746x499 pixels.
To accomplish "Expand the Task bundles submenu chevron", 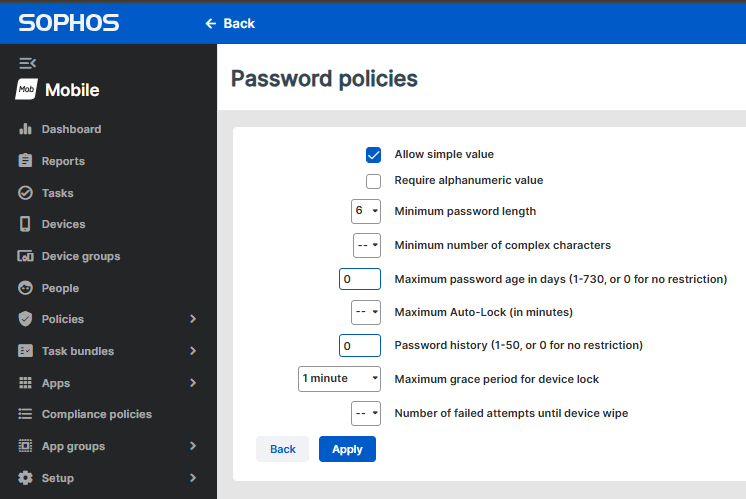I will pyautogui.click(x=193, y=351).
